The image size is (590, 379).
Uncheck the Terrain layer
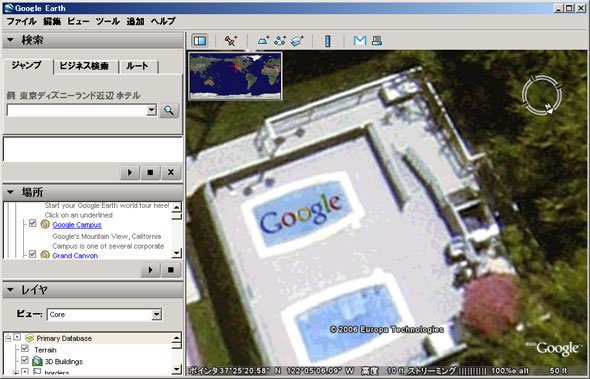coord(25,349)
